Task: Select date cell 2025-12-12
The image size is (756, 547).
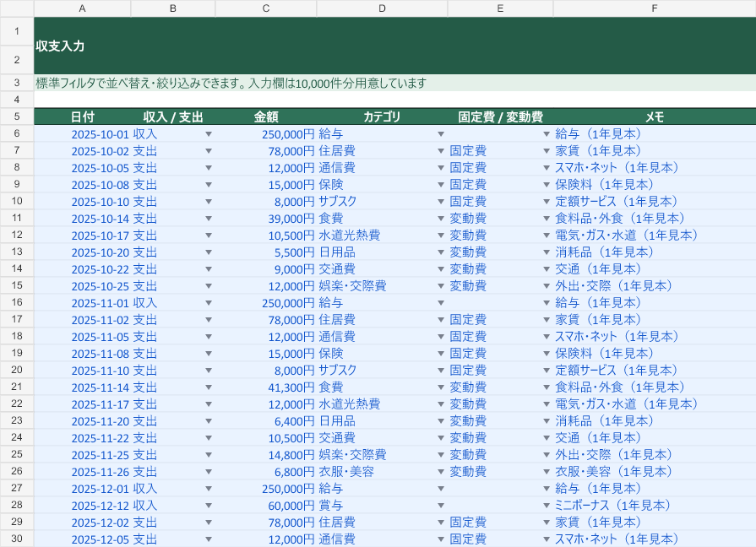Action: 83,506
